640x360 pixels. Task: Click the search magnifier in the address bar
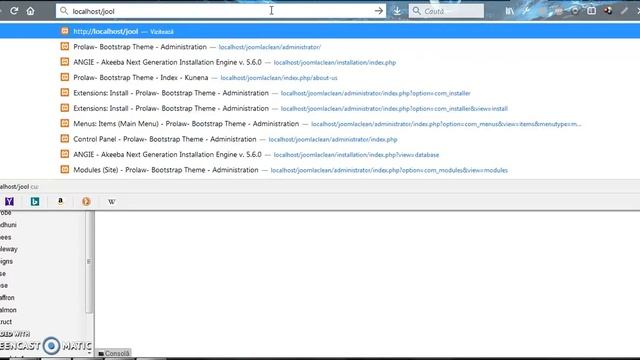pos(64,11)
